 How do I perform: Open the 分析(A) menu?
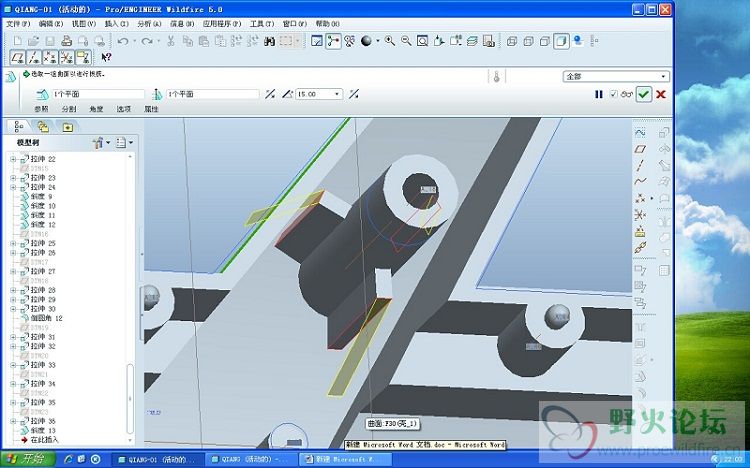point(149,23)
